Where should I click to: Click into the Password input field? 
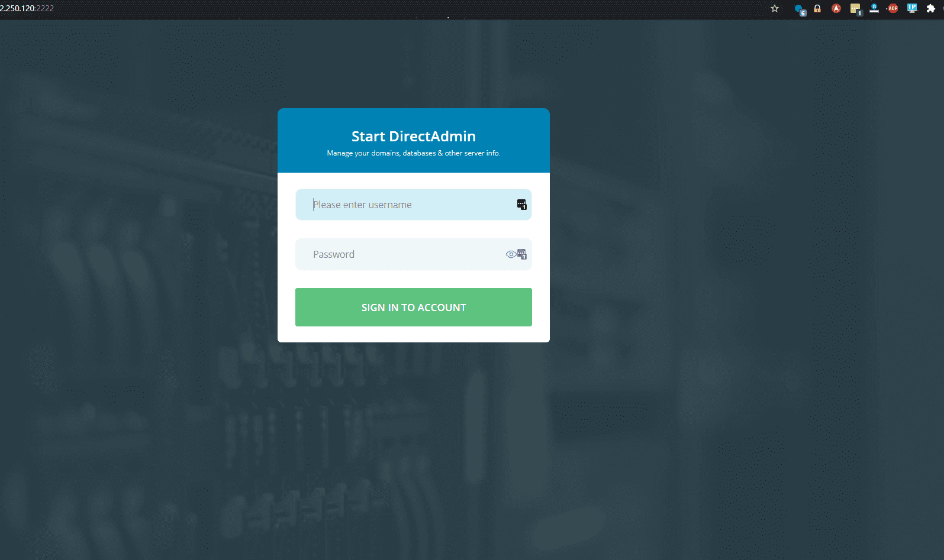[x=402, y=254]
